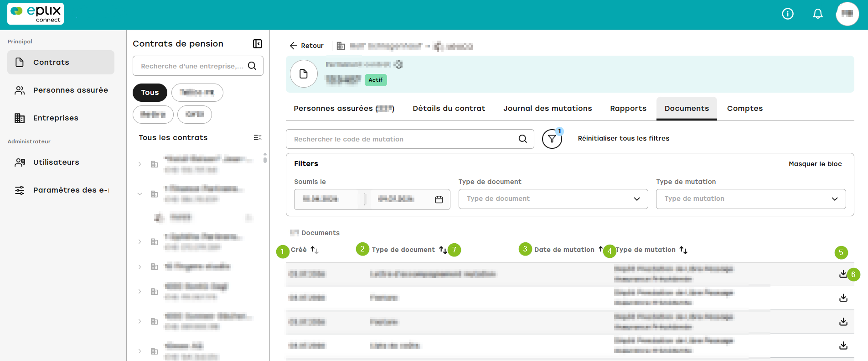Click the Soumis le date range field
The image size is (868, 361).
click(x=372, y=199)
